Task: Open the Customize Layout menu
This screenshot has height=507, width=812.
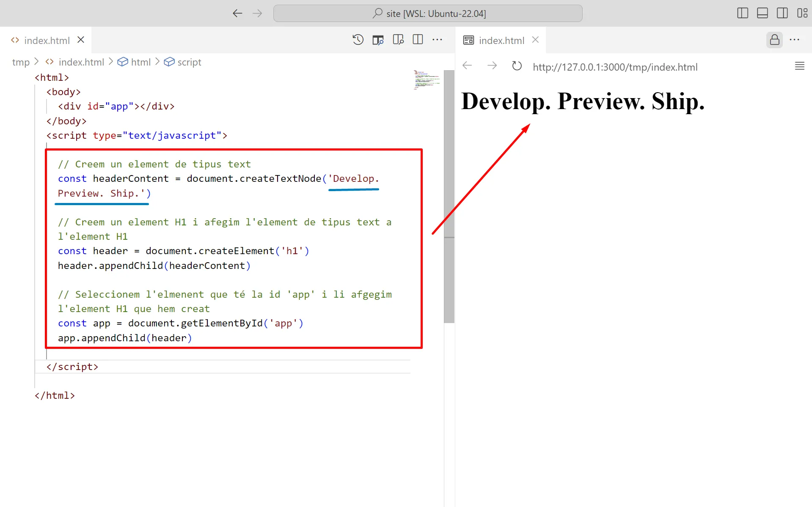Action: point(802,13)
